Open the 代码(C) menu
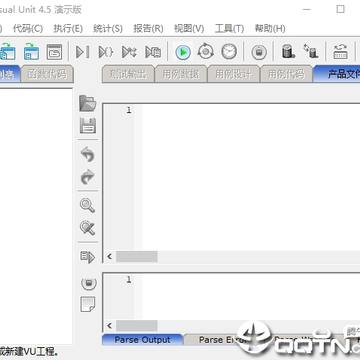 28,28
